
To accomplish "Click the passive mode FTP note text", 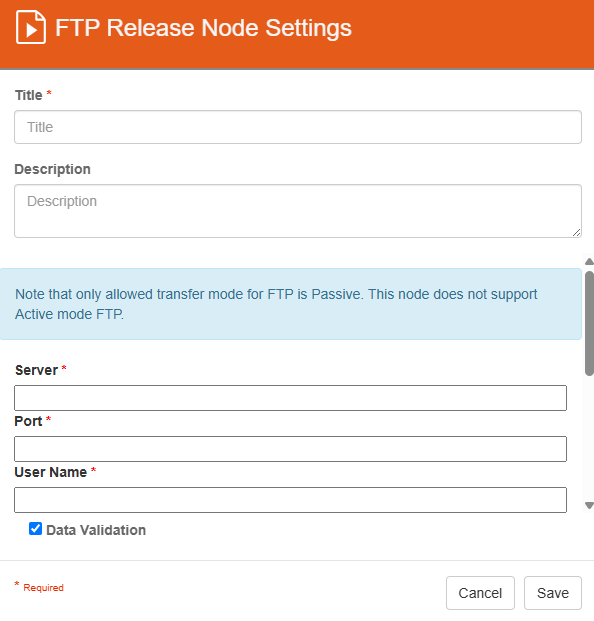I will point(276,304).
